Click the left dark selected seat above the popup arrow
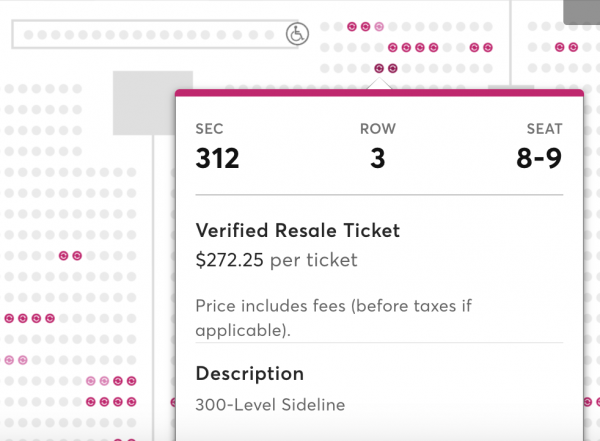 (379, 68)
